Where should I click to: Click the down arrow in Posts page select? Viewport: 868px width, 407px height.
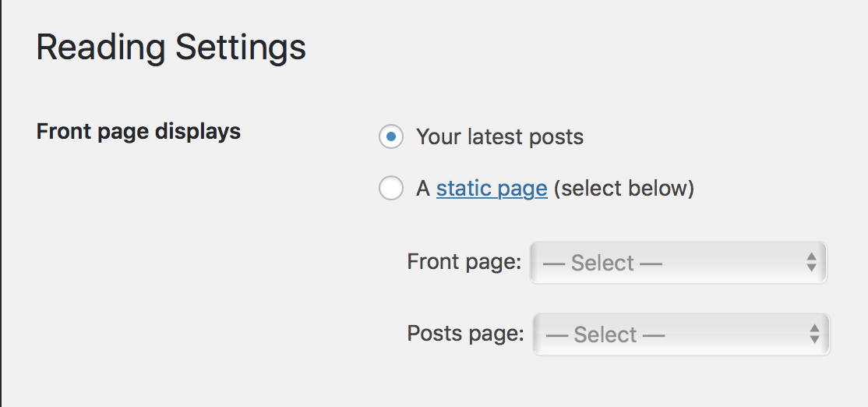point(814,341)
